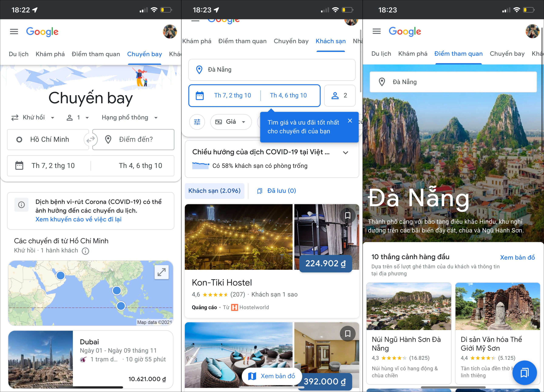This screenshot has width=544, height=392.
Task: Tap profile avatar in left flights screen
Action: click(170, 31)
